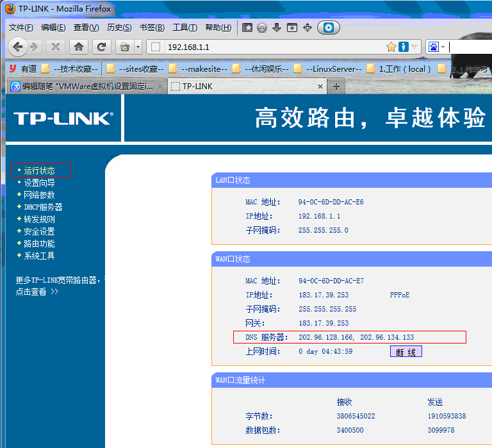Click the new window plus toolbar icon
Image resolution: width=492 pixels, height=448 pixels.
[x=292, y=28]
